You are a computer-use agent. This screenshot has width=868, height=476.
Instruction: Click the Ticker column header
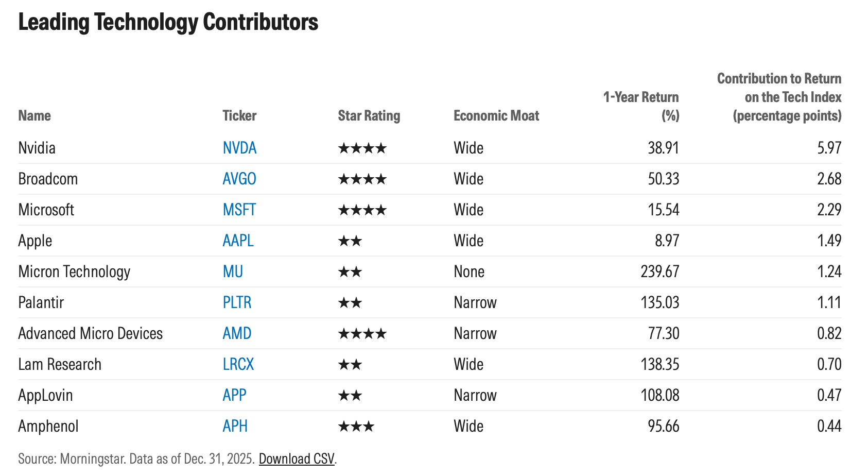(x=239, y=115)
